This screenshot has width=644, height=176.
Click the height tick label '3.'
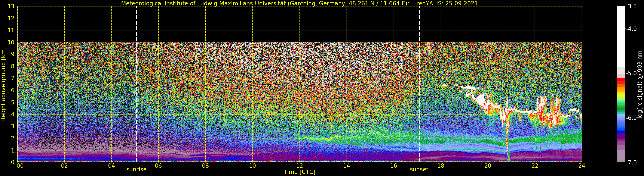point(13,126)
